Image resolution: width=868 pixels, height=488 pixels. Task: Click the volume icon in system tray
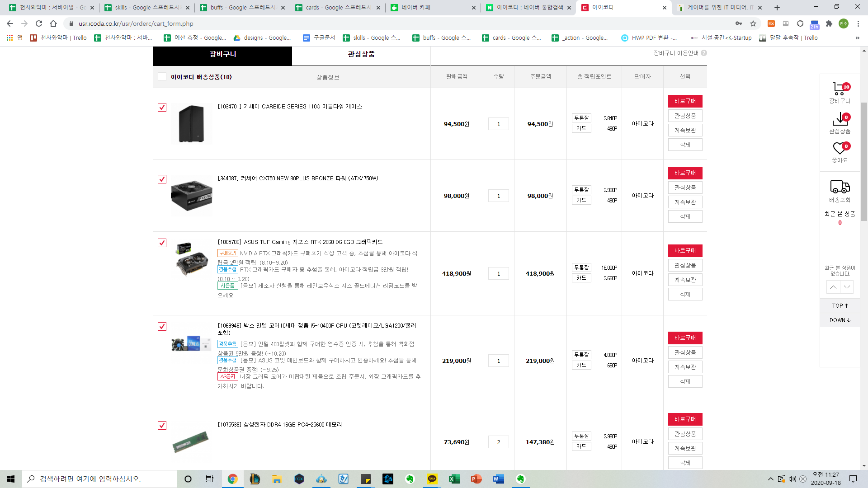click(792, 479)
